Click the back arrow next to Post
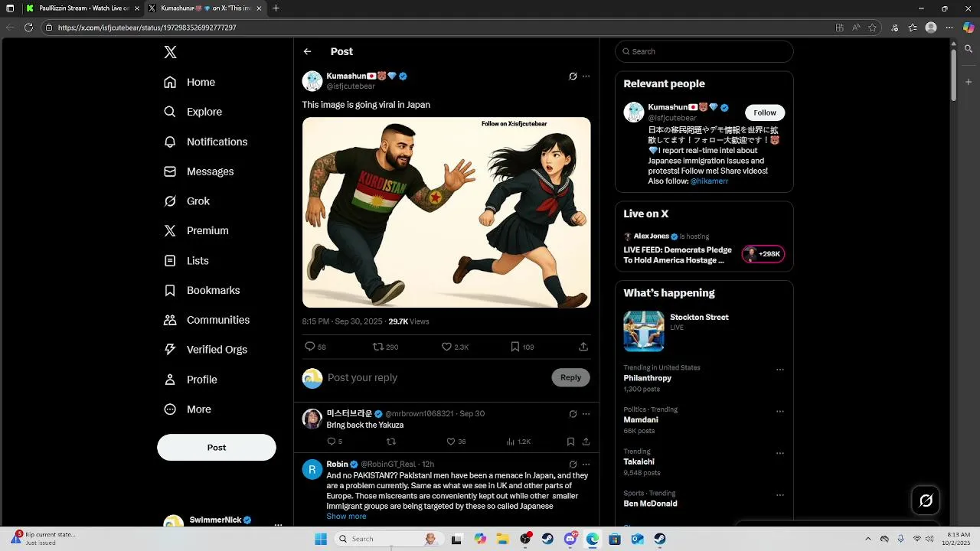The width and height of the screenshot is (980, 551). [x=307, y=51]
